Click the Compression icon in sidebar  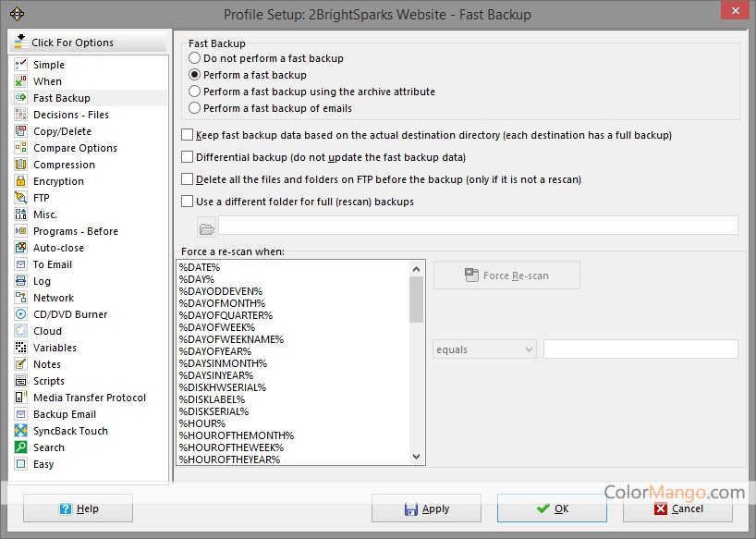pos(20,165)
